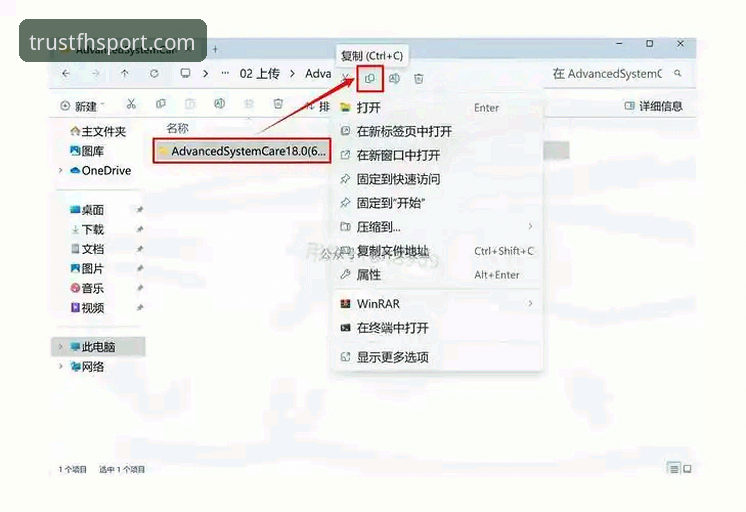Go back with the left arrow
Image resolution: width=746 pixels, height=512 pixels.
66,74
